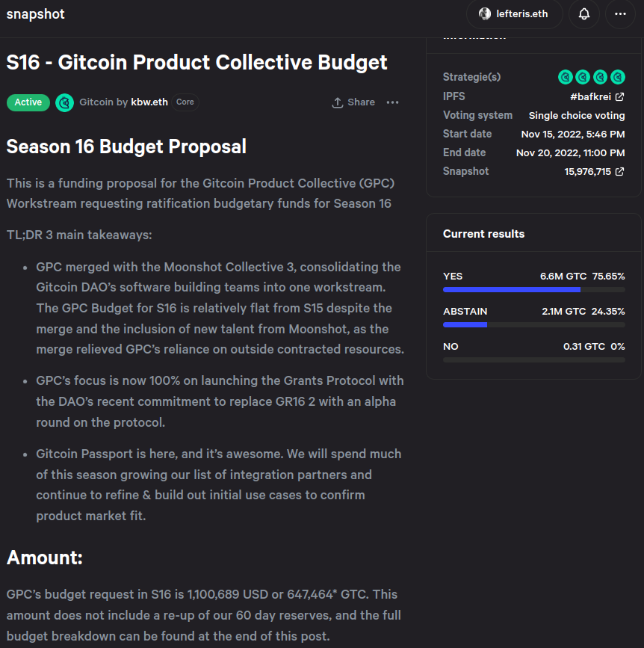Image resolution: width=644 pixels, height=648 pixels.
Task: Click the NO result progress bar
Action: pyautogui.click(x=533, y=360)
